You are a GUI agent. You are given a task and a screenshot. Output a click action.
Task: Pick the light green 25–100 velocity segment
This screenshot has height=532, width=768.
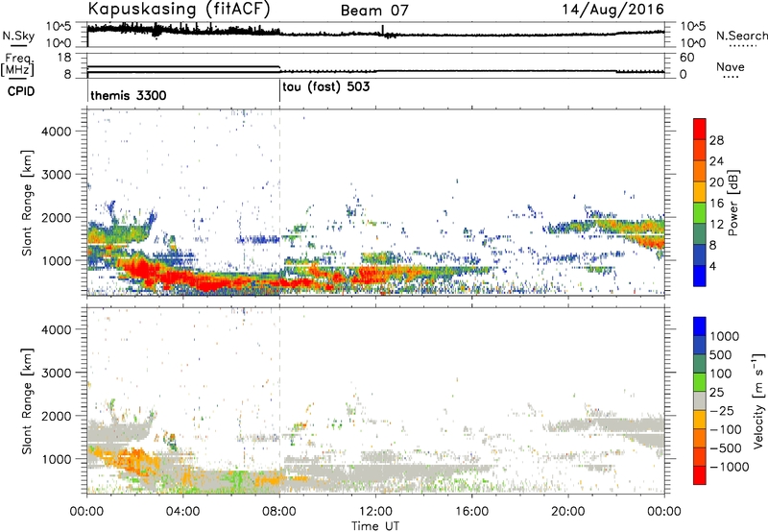(x=700, y=382)
